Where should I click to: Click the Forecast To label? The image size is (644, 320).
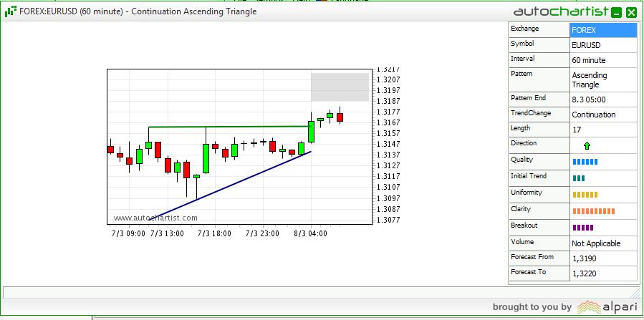(x=528, y=272)
